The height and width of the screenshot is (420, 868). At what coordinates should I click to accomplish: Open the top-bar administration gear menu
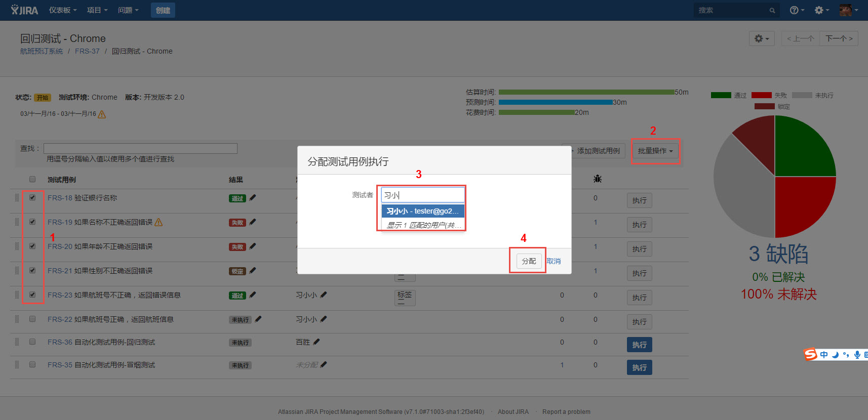click(x=821, y=10)
